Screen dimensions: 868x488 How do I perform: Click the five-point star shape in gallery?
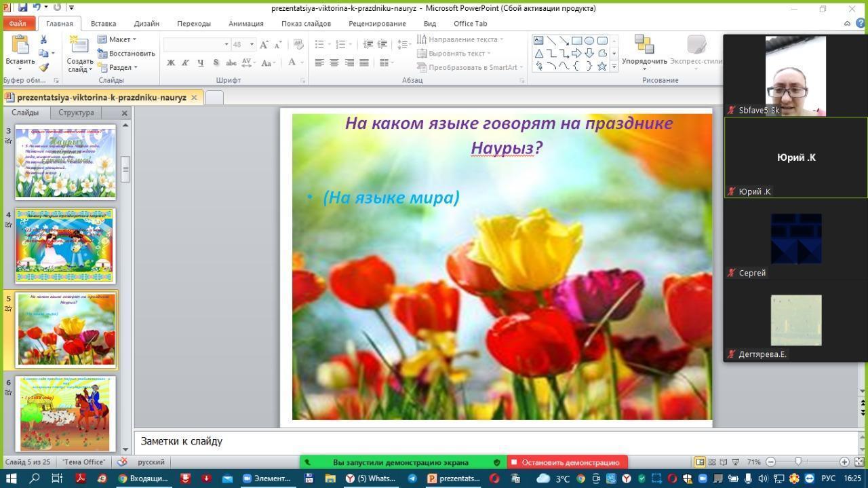(x=601, y=66)
